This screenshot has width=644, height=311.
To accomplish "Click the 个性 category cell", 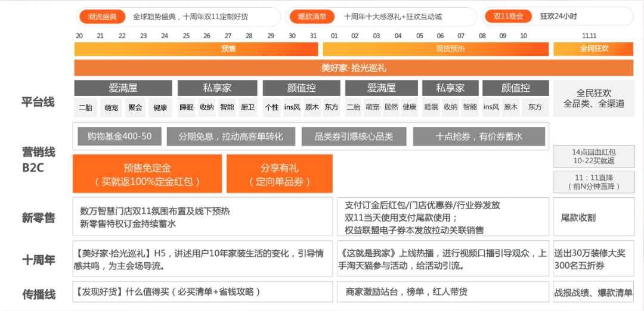I will point(272,108).
